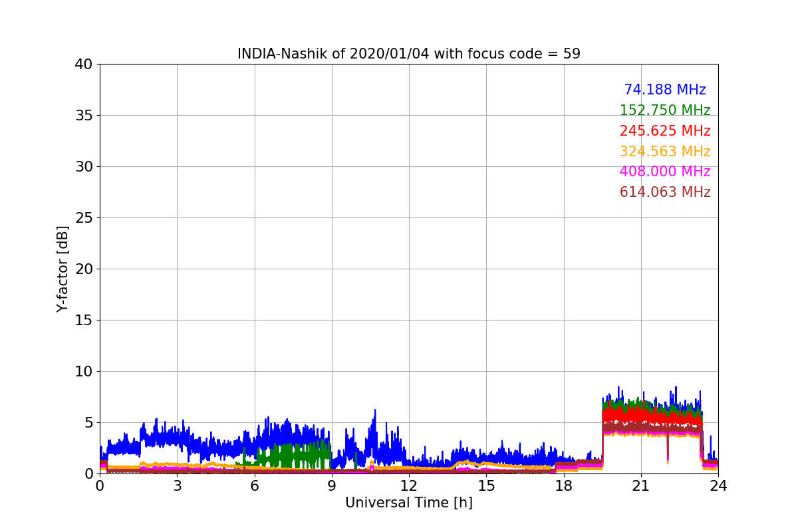The height and width of the screenshot is (532, 798).
Task: Select the 245.625 MHz legend label
Action: tap(665, 131)
